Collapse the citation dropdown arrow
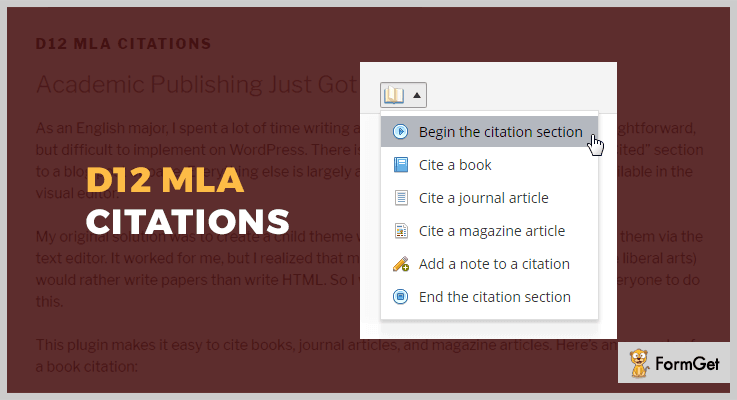Image resolution: width=737 pixels, height=400 pixels. point(416,95)
